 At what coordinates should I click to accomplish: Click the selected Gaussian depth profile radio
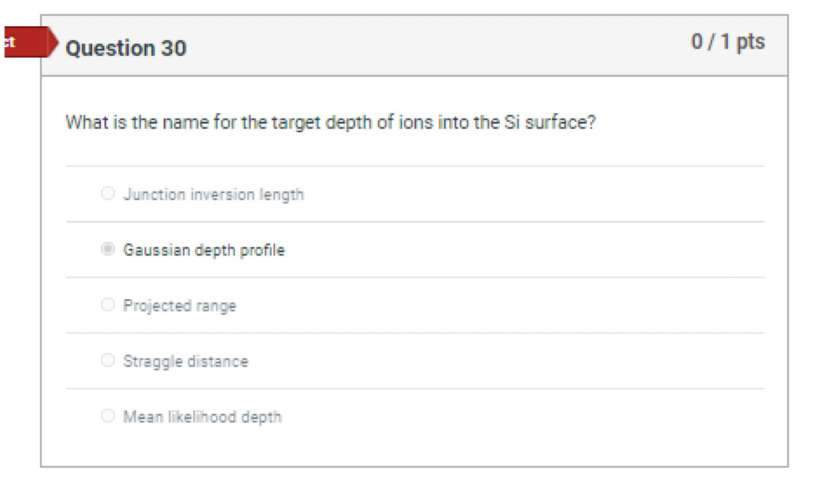[108, 249]
